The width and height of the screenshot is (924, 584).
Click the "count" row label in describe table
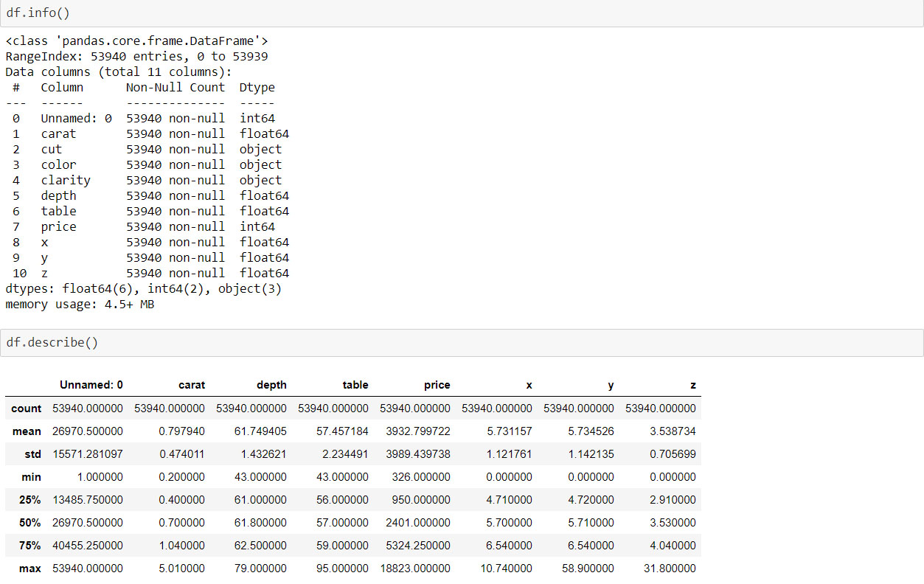(27, 408)
